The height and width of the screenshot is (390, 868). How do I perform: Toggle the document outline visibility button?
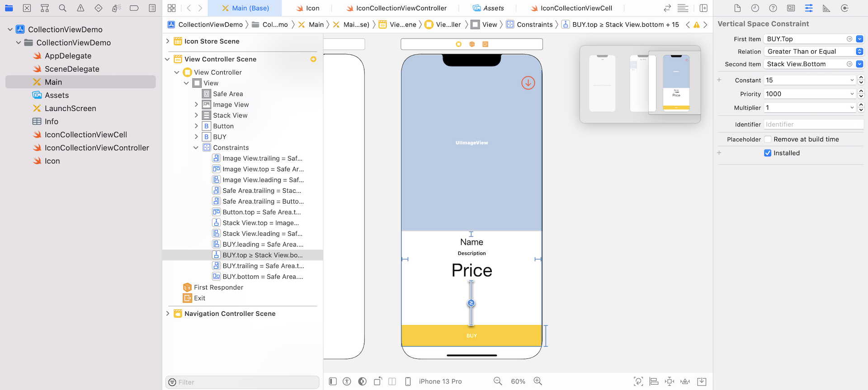coord(333,381)
